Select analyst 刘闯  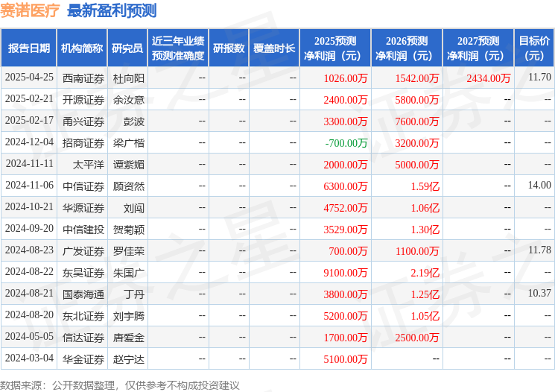(134, 208)
